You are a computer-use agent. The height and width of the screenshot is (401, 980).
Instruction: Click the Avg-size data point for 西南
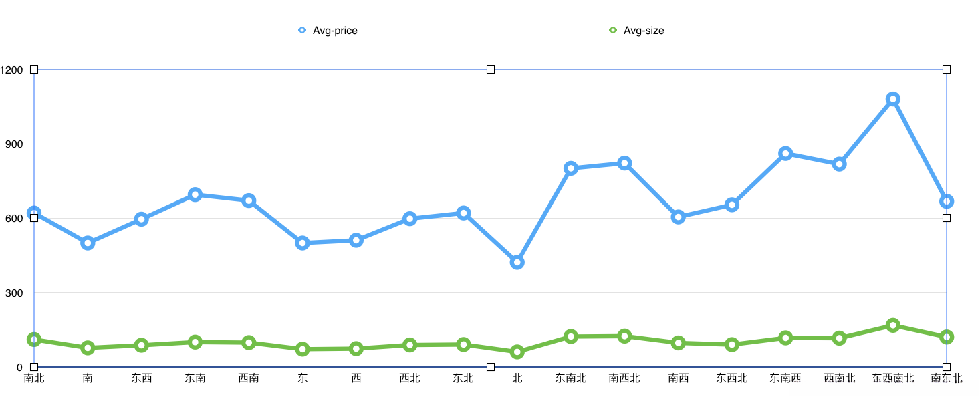[x=249, y=343]
